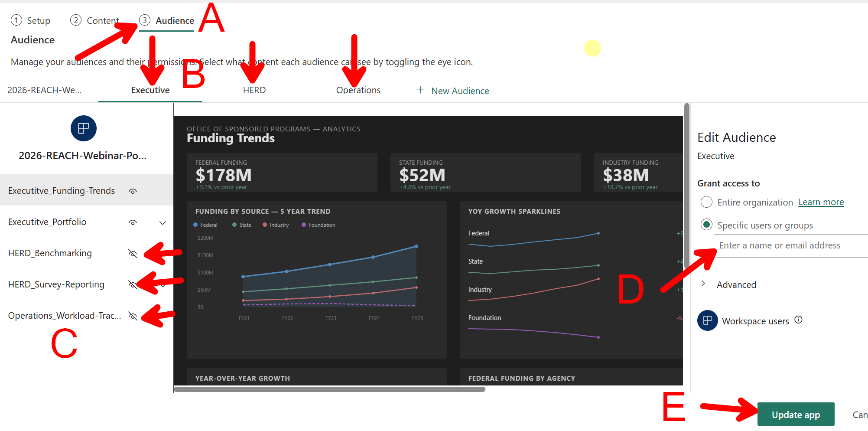Click the step 1 Setup circle icon
This screenshot has height=431, width=868.
pos(16,20)
